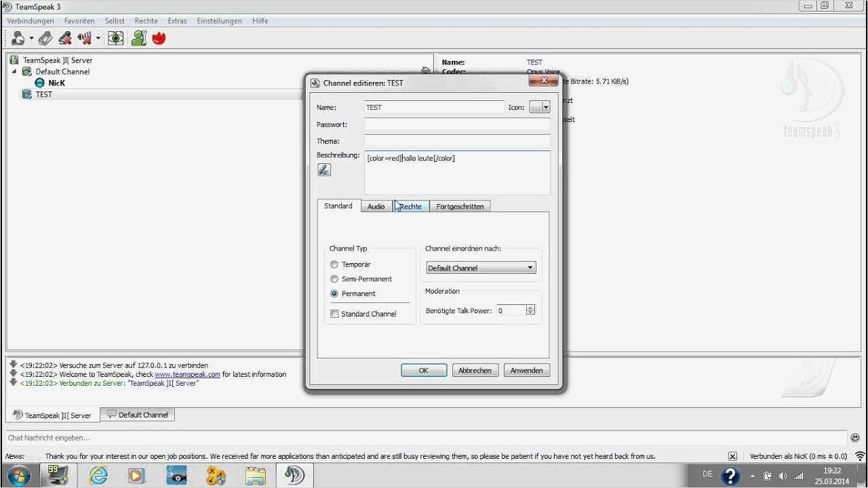Switch to the Audio tab
Image resolution: width=868 pixels, height=488 pixels.
(376, 207)
